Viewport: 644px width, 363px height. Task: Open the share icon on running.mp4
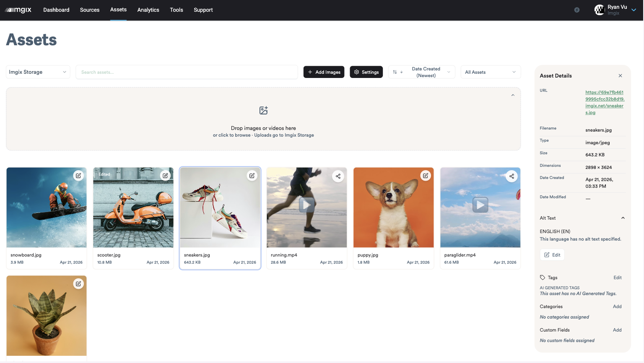tap(338, 176)
